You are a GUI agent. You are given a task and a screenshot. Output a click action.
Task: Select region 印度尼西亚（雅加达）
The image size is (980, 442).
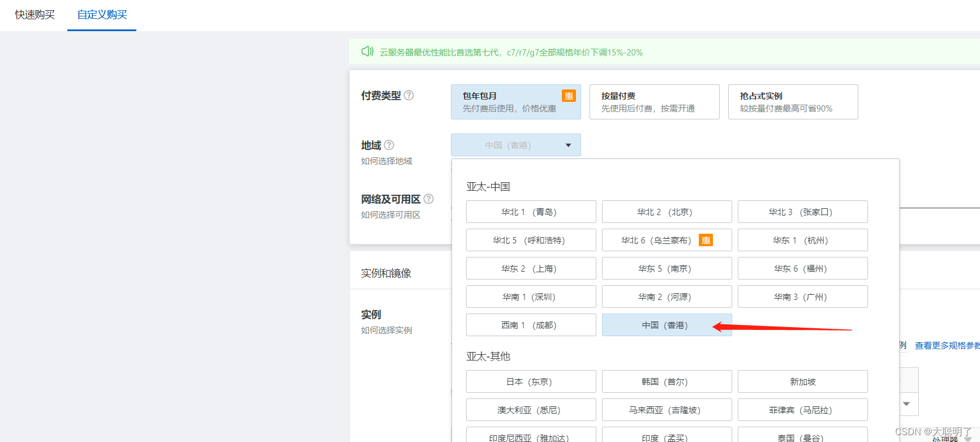tap(531, 435)
